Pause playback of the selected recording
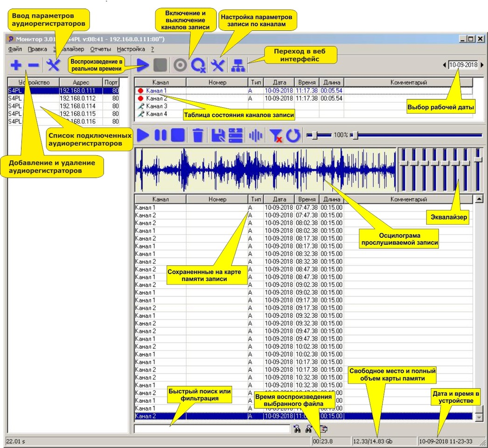This screenshot has height=448, width=488. pos(160,136)
